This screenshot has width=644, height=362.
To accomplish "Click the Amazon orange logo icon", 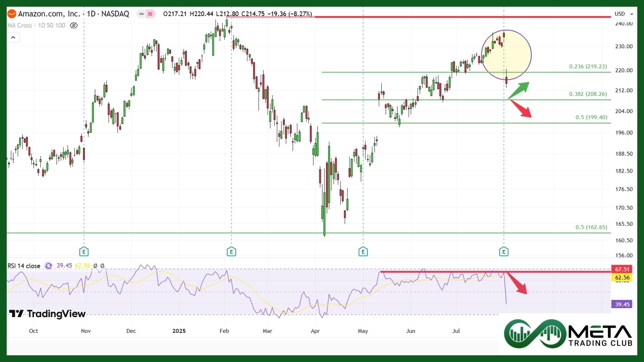I will click(x=12, y=14).
